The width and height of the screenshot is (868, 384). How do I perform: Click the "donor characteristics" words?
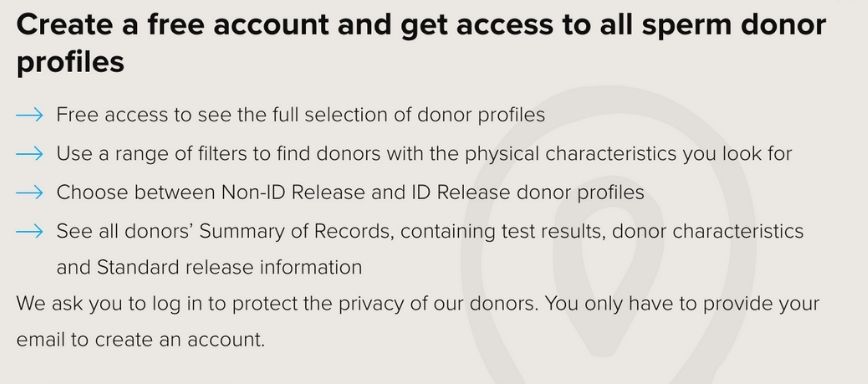(x=707, y=231)
